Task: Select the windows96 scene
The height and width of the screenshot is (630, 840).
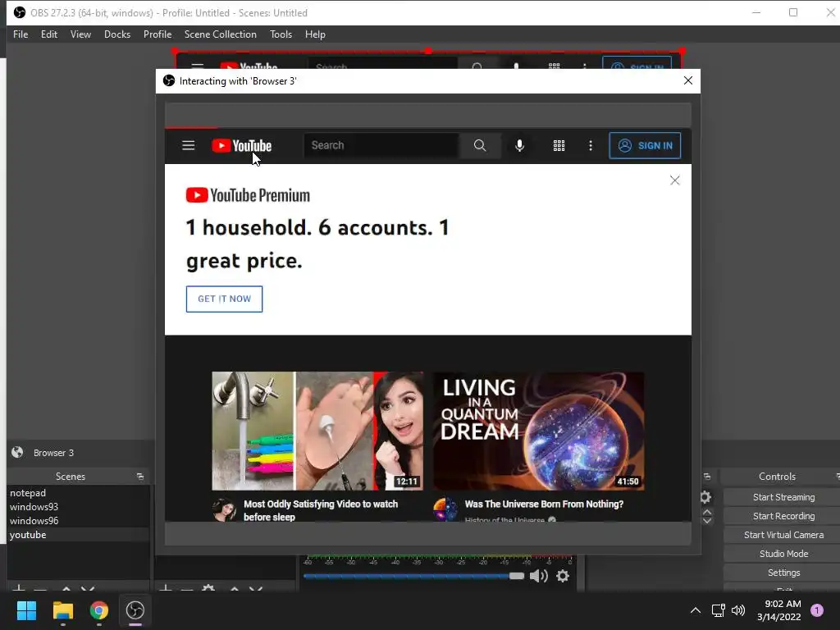Action: click(x=78, y=521)
